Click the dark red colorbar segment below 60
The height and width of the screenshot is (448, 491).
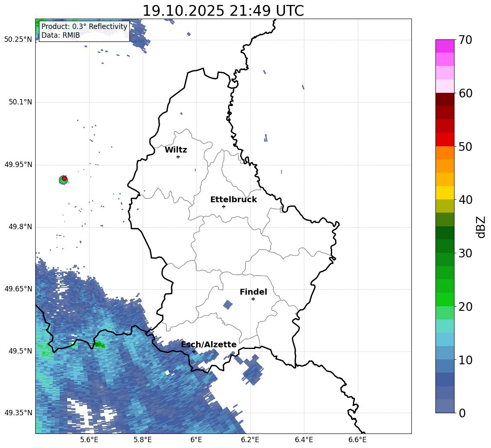click(x=445, y=99)
